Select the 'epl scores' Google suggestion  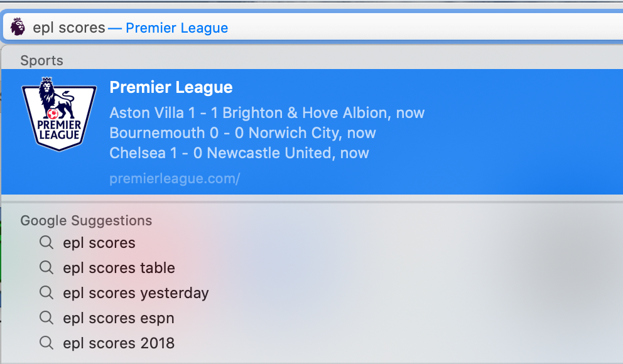pos(312,242)
